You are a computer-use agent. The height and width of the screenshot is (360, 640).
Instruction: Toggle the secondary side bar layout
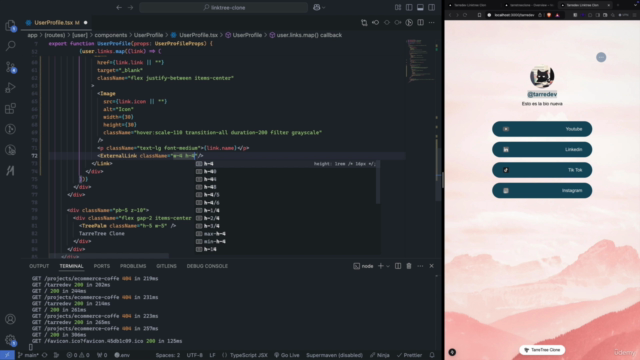pyautogui.click(x=431, y=7)
